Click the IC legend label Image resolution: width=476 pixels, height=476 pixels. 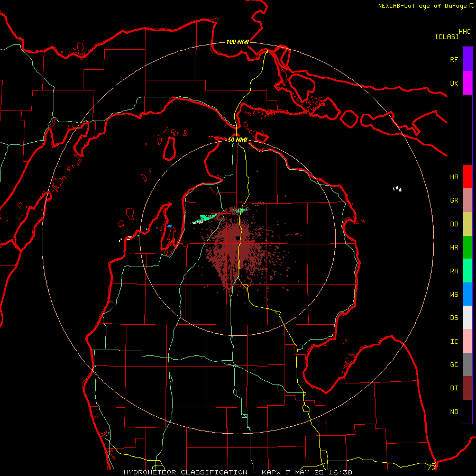tap(454, 342)
